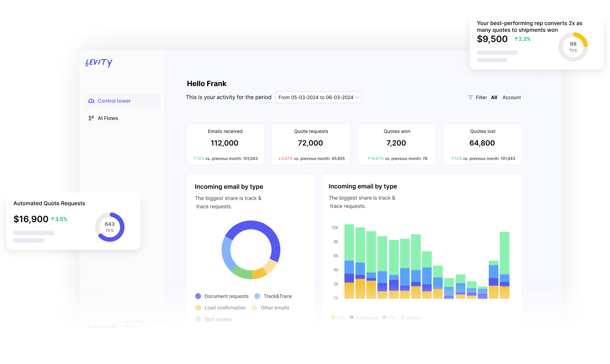This screenshot has width=610, height=364.
Task: Click the AI Flows branch icon
Action: [x=91, y=118]
